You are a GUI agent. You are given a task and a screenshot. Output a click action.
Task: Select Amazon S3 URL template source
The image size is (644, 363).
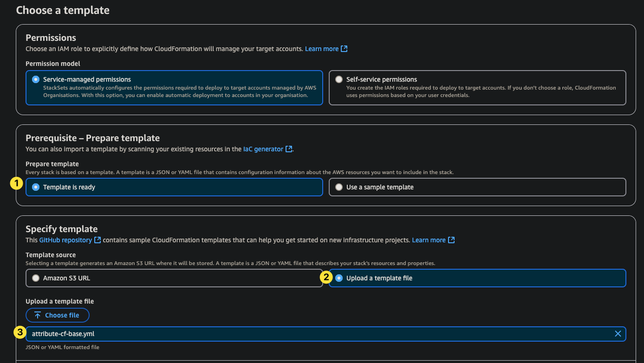tap(174, 278)
